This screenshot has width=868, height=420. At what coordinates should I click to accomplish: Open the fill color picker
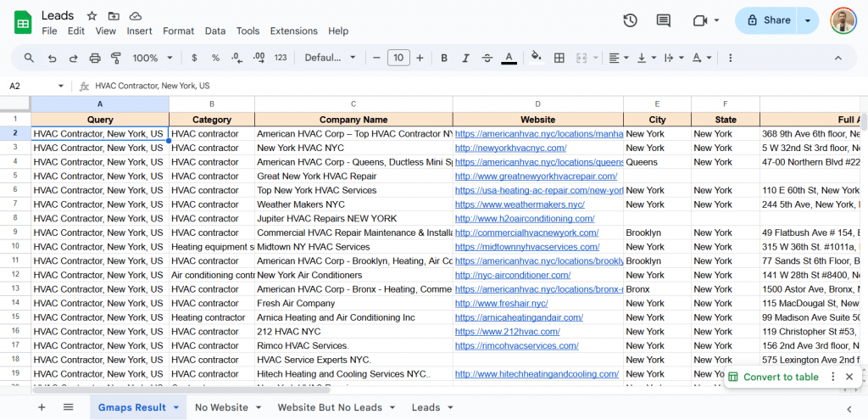(536, 58)
